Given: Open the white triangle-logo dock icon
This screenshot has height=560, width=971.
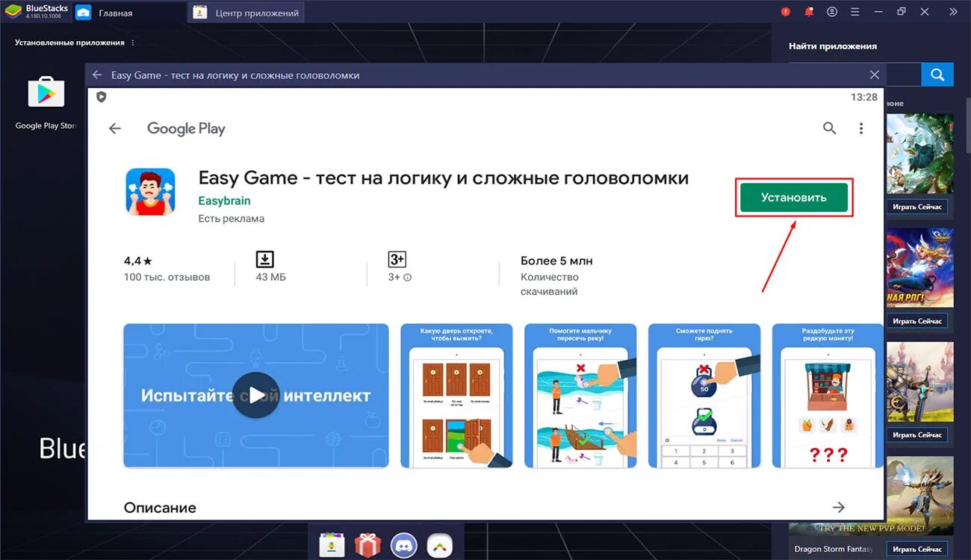Looking at the screenshot, I should pos(440,546).
